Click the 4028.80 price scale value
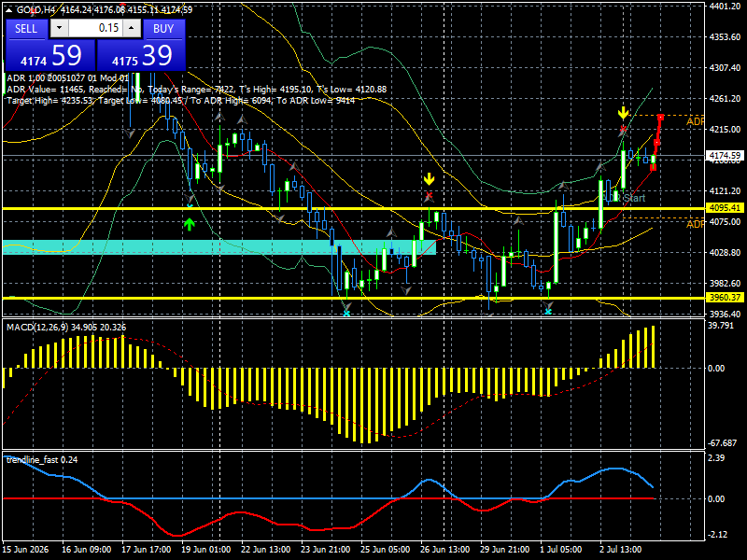Image resolution: width=747 pixels, height=560 pixels. (x=726, y=252)
